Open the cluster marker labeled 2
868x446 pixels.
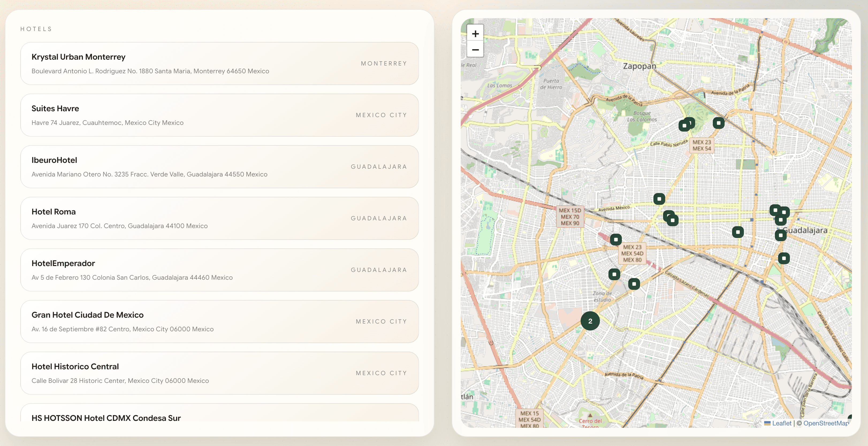click(590, 321)
